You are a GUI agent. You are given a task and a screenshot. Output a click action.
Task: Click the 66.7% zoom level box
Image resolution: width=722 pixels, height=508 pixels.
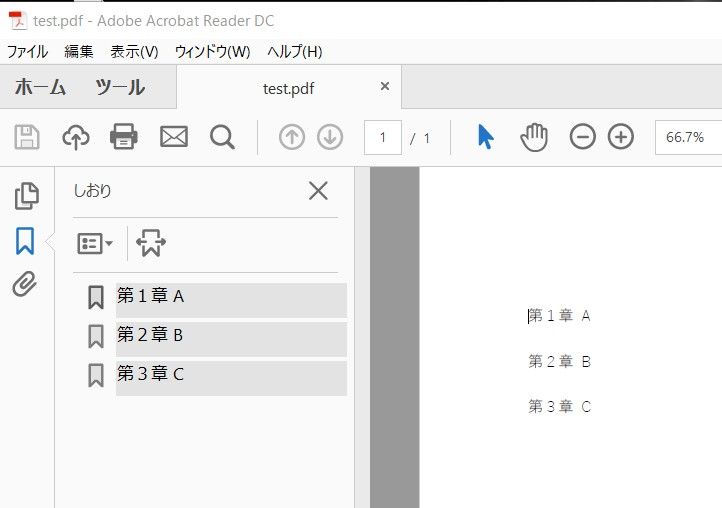688,137
